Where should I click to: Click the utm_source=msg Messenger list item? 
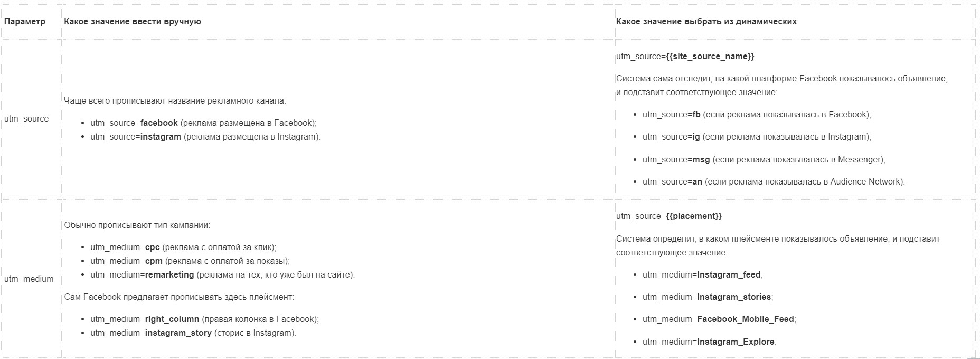764,160
